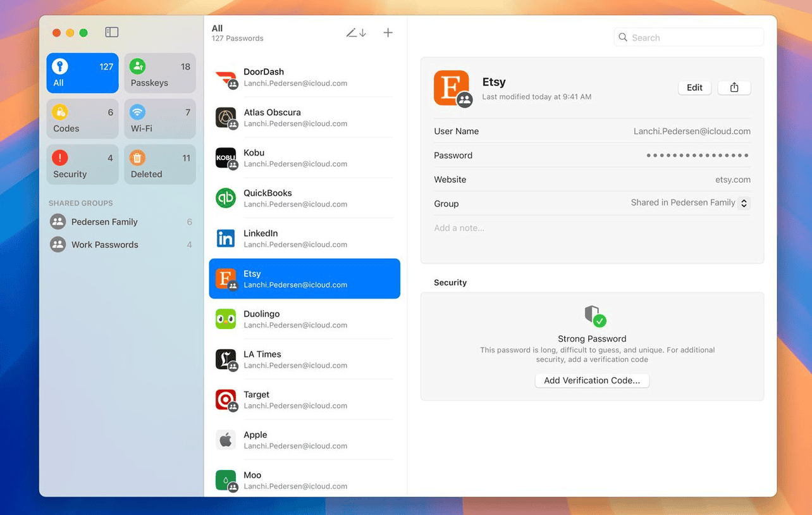Click the Edit button

694,88
